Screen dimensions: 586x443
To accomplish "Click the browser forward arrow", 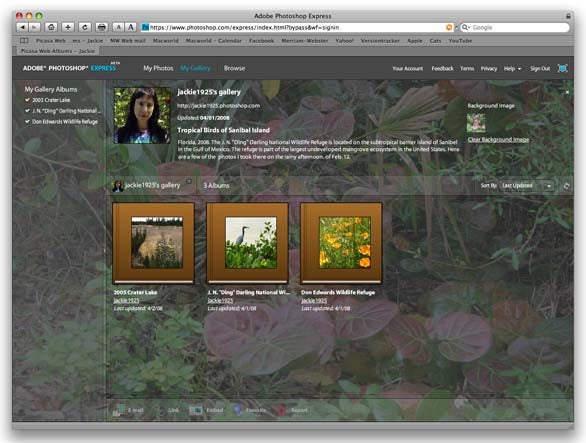I will point(34,27).
